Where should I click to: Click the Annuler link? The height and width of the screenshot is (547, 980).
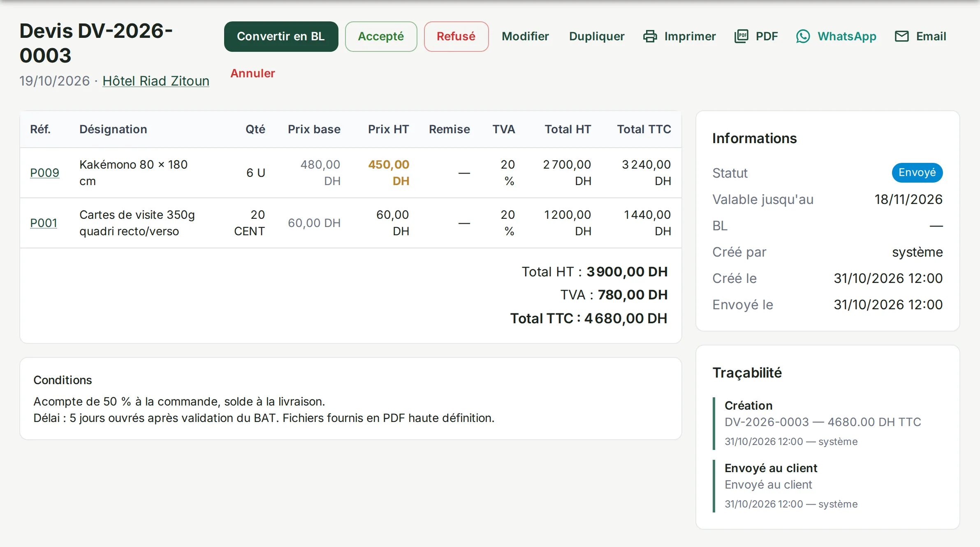253,73
